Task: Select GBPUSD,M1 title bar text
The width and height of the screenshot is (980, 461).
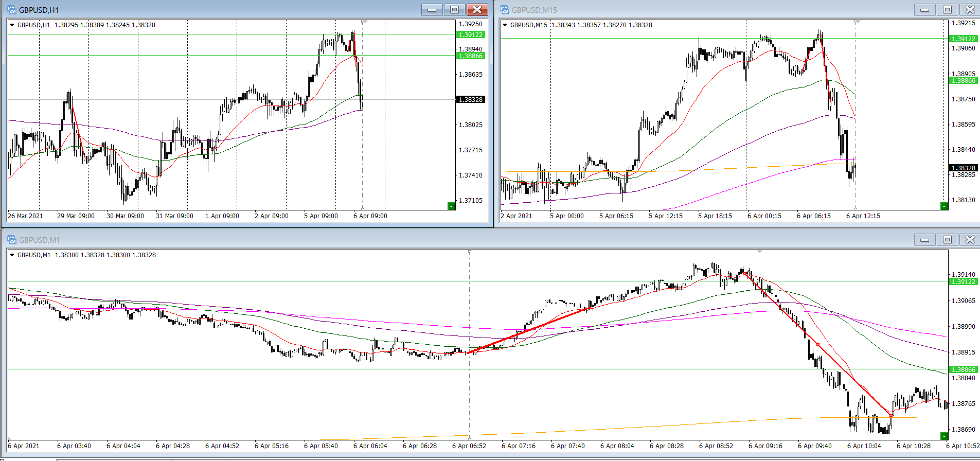Action: click(x=40, y=240)
